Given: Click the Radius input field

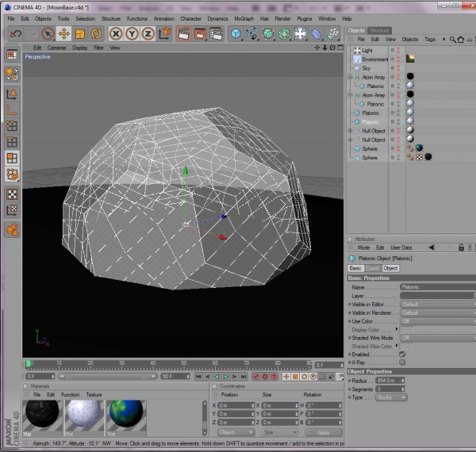Looking at the screenshot, I should pyautogui.click(x=390, y=381).
